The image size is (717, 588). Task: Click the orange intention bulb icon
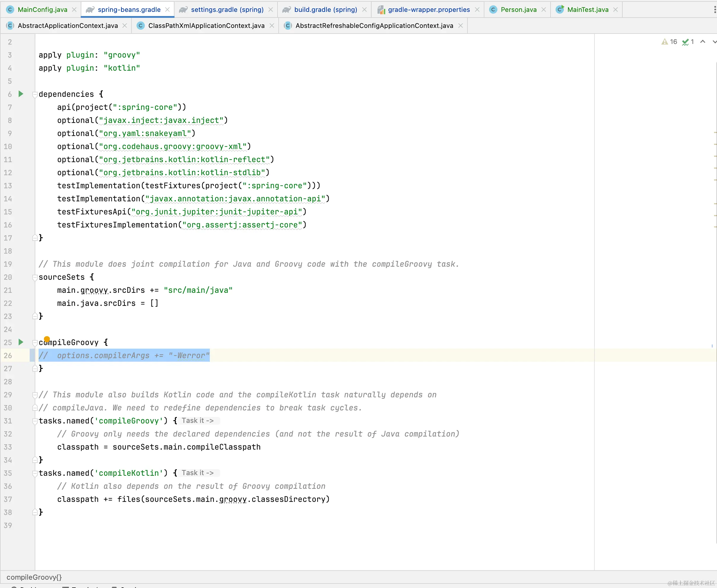click(x=47, y=339)
